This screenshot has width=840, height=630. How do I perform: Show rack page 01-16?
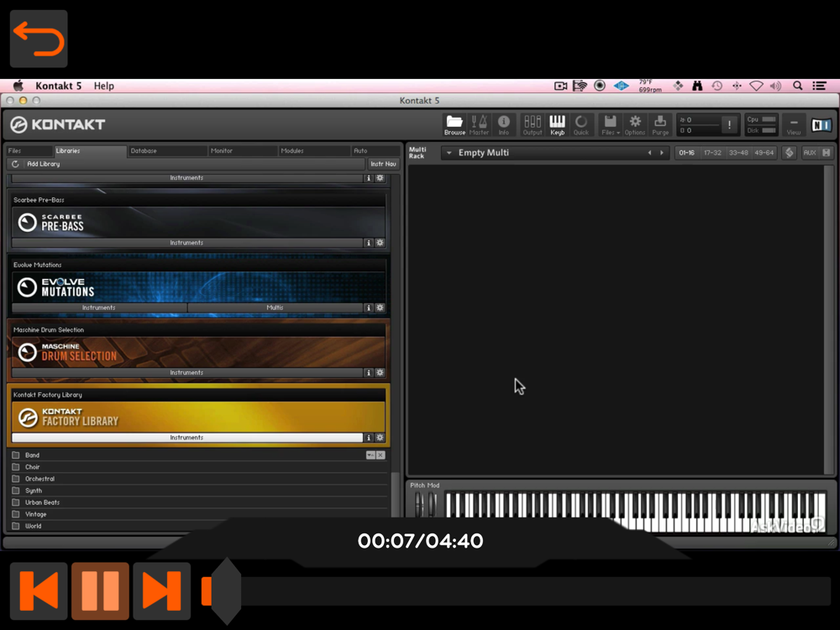point(687,153)
